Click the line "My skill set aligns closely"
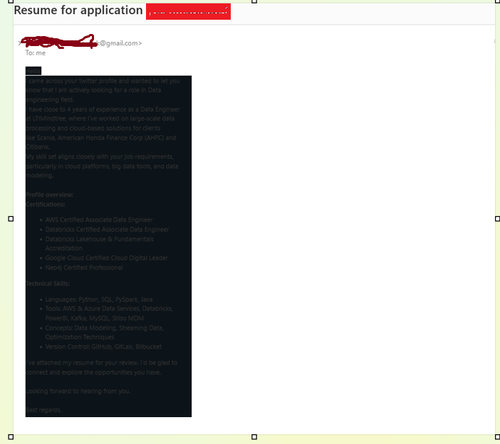 click(100, 157)
